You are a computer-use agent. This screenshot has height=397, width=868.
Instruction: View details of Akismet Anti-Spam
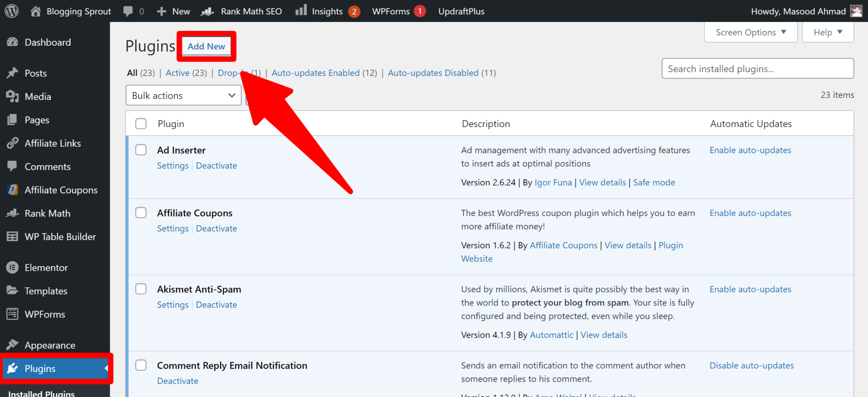(604, 335)
